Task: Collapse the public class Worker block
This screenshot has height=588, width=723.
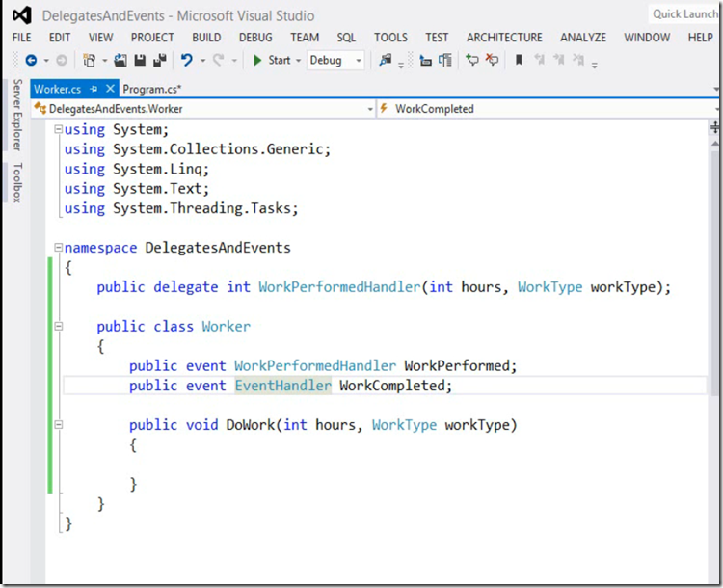Action: point(58,327)
